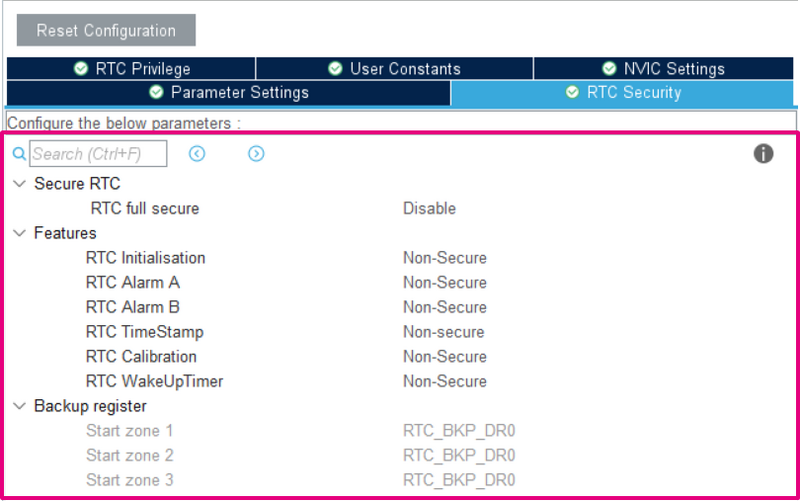Screen dimensions: 800x501
Task: Click the green check on NVIC Settings tab
Action: 609,68
